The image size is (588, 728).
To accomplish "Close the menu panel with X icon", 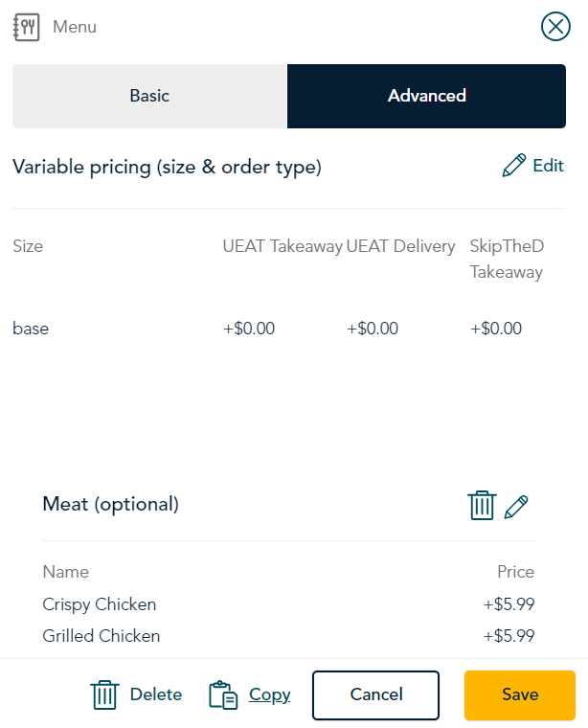I will (x=555, y=27).
